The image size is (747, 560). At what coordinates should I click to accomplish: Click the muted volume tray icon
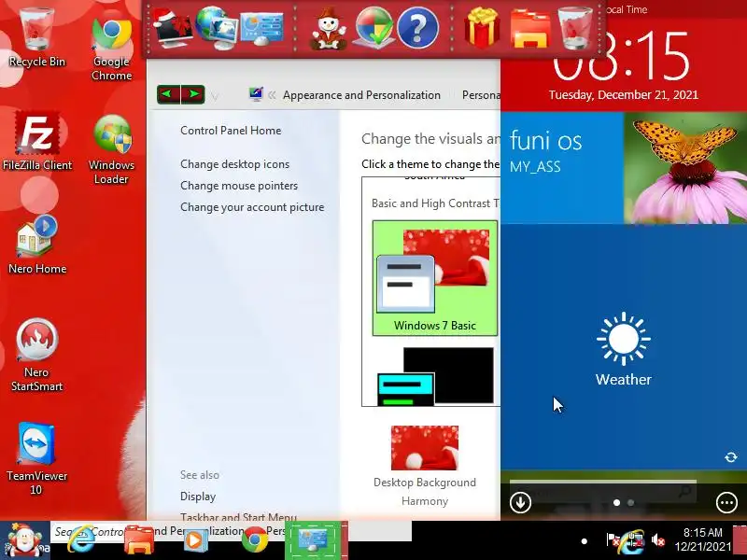[x=658, y=540]
